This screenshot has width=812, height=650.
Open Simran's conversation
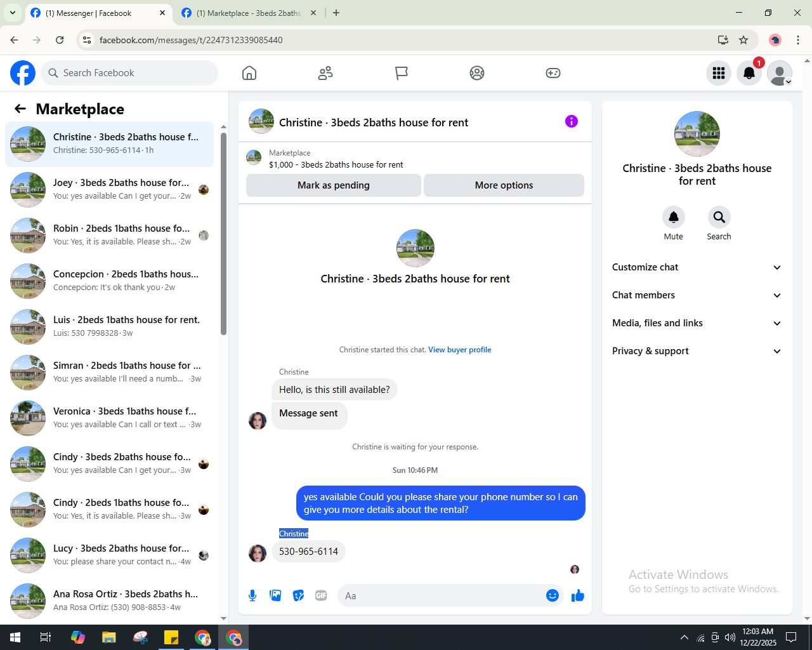pyautogui.click(x=109, y=373)
